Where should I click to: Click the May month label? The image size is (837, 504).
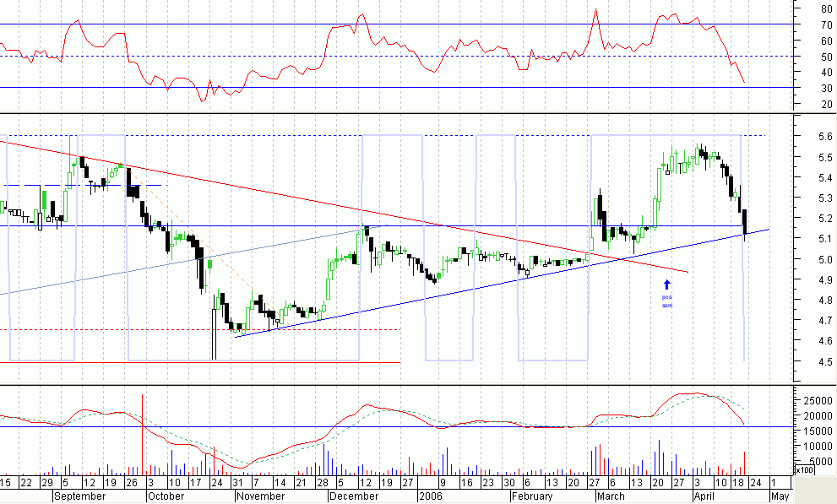780,496
